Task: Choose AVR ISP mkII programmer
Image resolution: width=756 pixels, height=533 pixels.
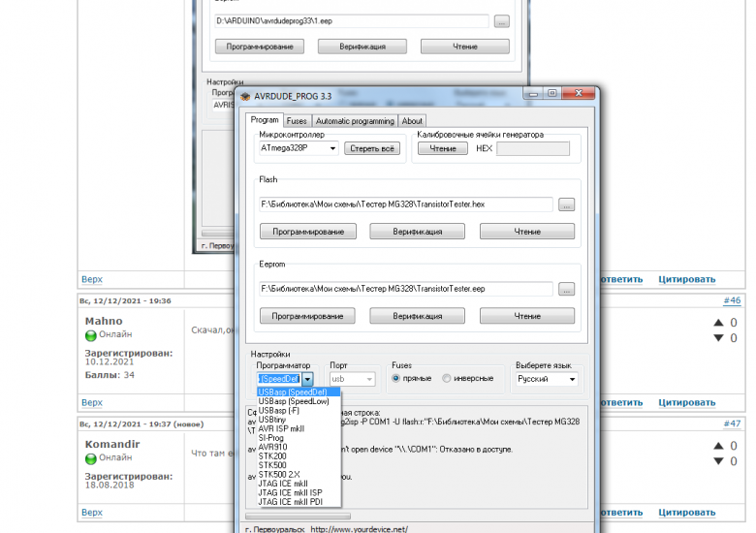Action: coord(299,429)
